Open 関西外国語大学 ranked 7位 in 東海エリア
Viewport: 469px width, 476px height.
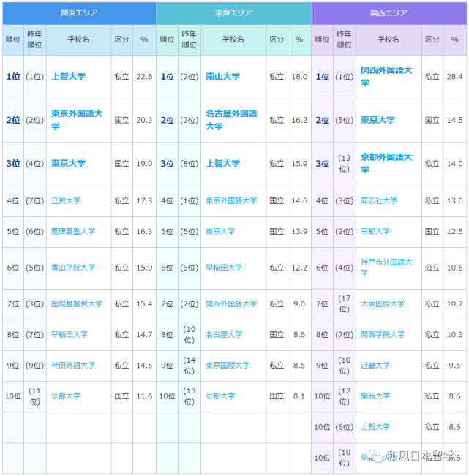[x=231, y=303]
